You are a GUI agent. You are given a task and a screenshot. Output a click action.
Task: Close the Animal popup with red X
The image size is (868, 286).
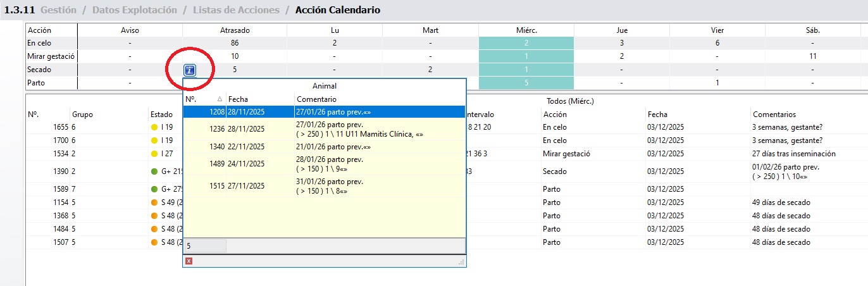tap(189, 261)
